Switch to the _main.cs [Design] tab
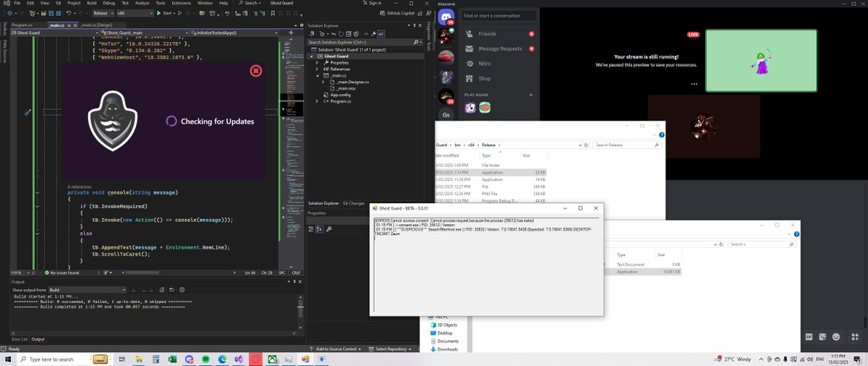Image resolution: width=868 pixels, height=366 pixels. [95, 25]
